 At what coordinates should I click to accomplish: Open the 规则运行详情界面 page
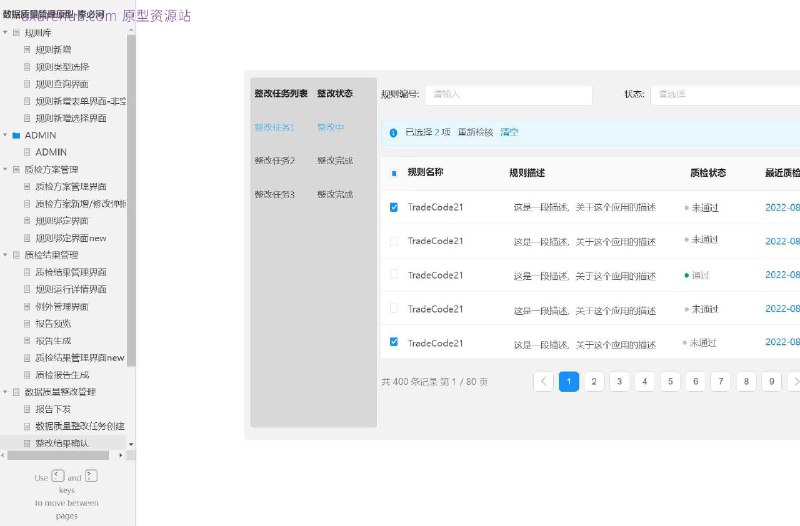pos(71,289)
